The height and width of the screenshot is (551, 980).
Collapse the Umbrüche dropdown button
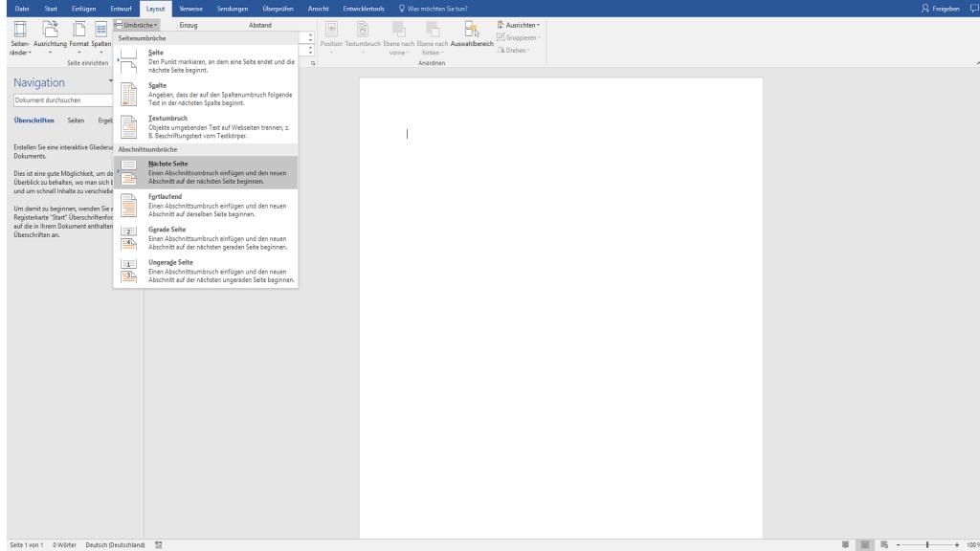pos(137,25)
